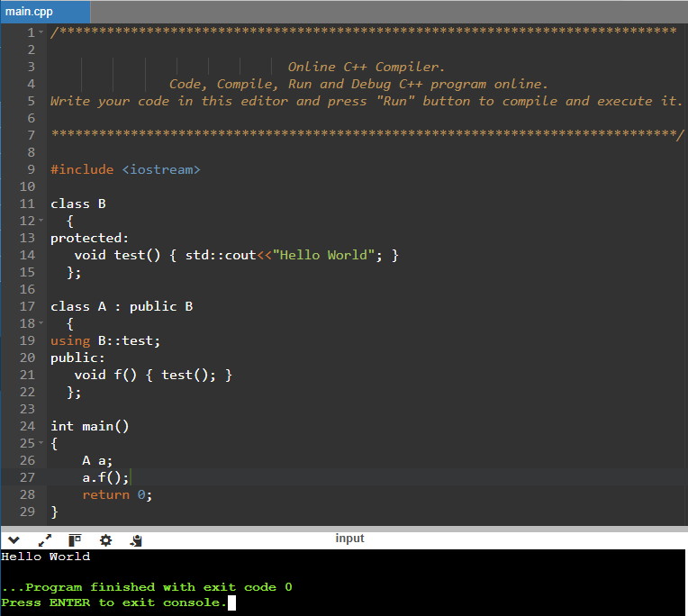
Task: Collapse the console with the chevron-down icon
Action: coord(14,539)
